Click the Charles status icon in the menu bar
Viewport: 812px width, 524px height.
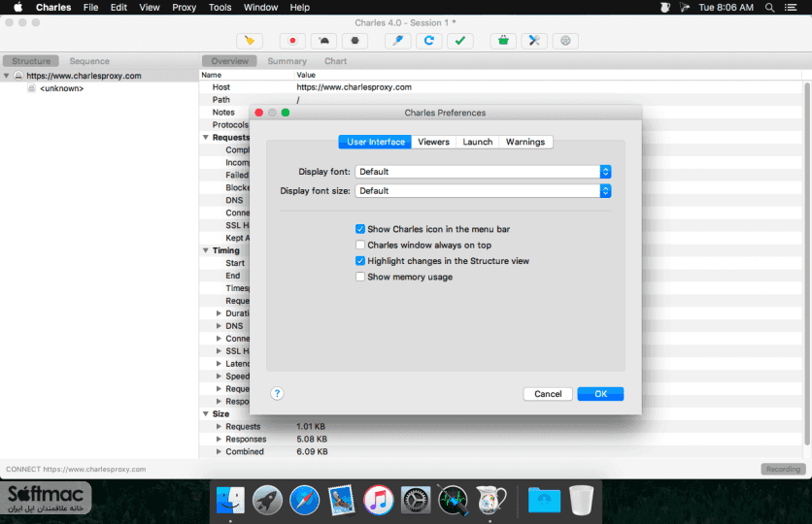pyautogui.click(x=665, y=7)
